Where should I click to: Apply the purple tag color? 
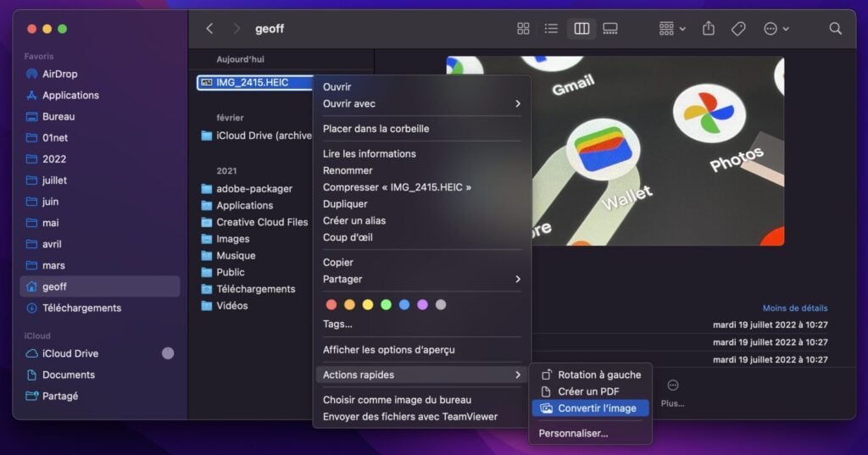[x=422, y=304]
